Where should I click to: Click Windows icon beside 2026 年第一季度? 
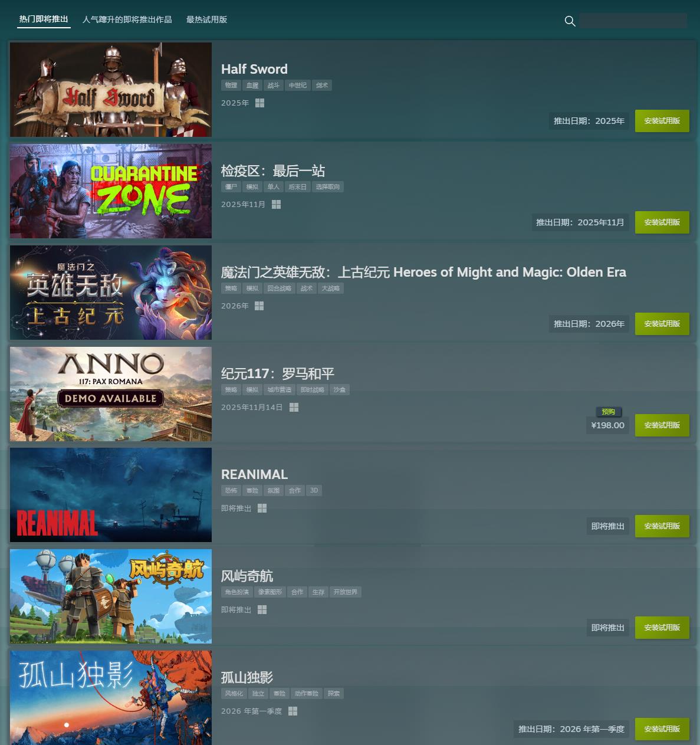pyautogui.click(x=293, y=711)
